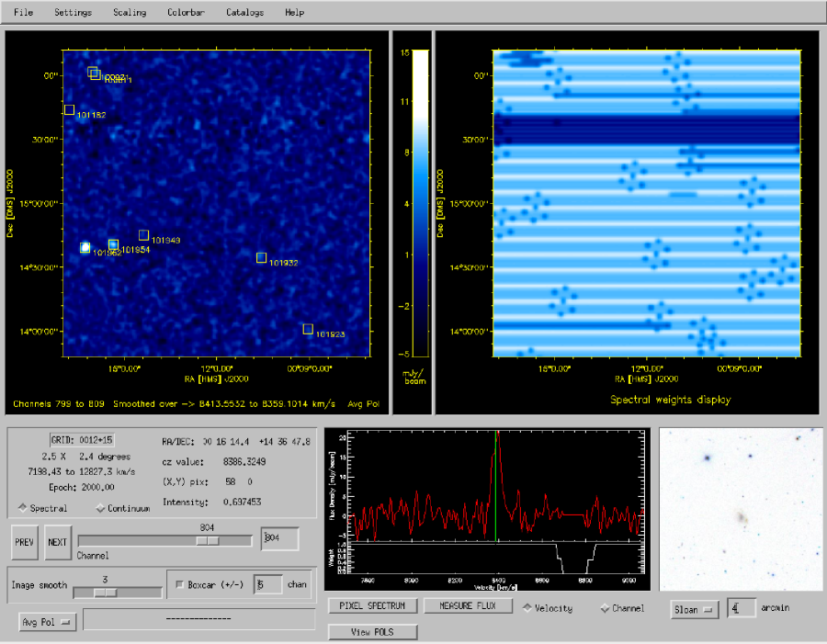Select the square marker for source 101949

point(143,235)
